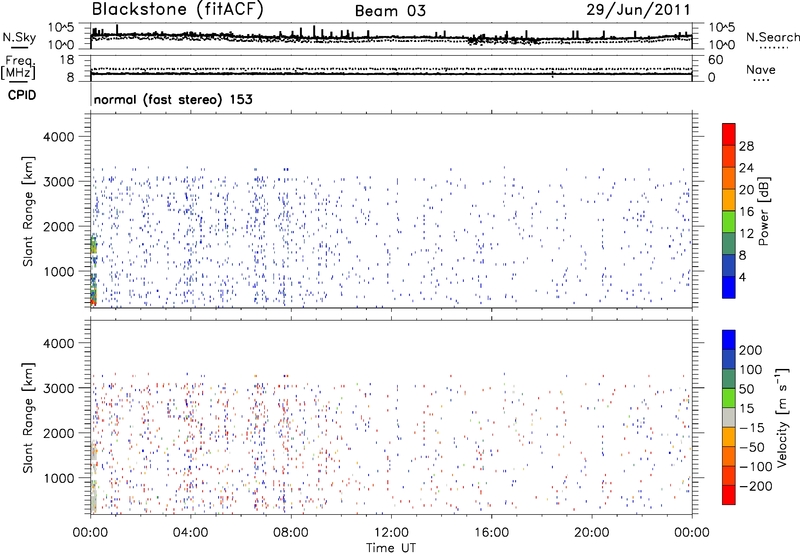Click the "Freq. [MHz]" axis label
Image resolution: width=800 pixels, height=554 pixels.
point(19,68)
